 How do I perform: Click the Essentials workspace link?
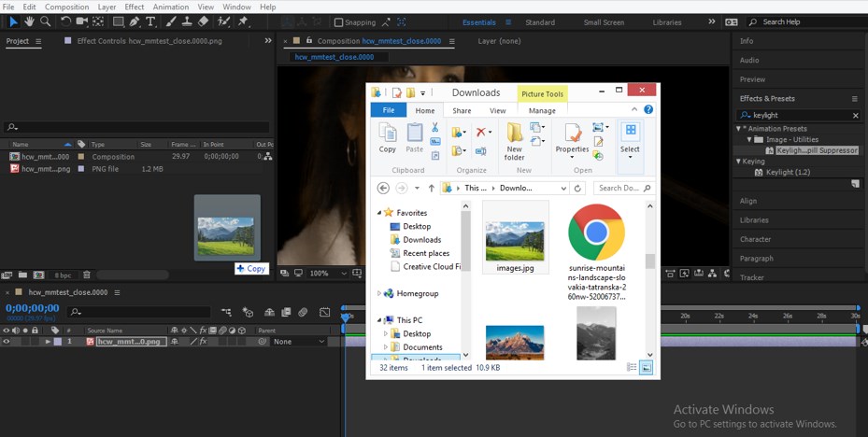[479, 22]
